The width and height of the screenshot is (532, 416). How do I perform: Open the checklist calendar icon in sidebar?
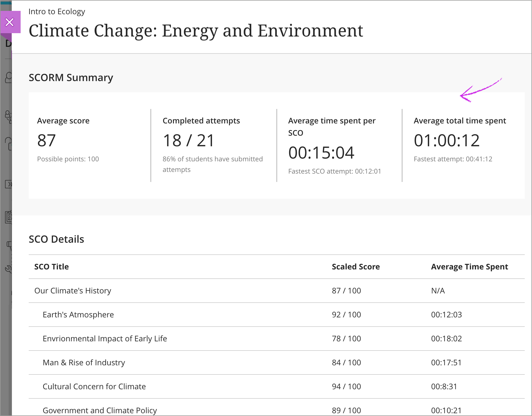pos(8,217)
